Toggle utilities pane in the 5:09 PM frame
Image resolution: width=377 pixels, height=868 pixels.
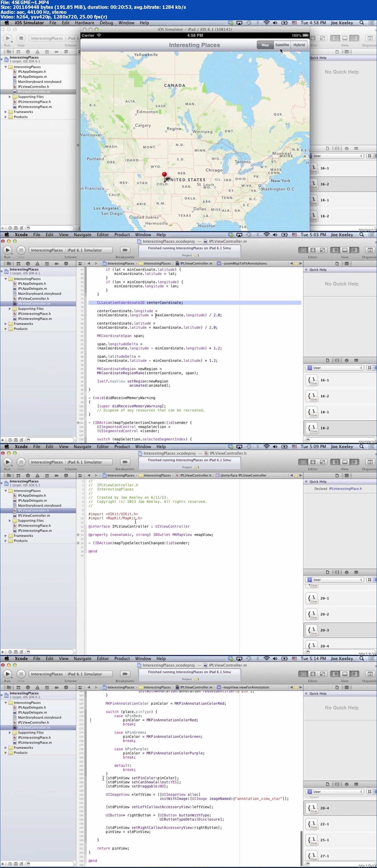pyautogui.click(x=354, y=462)
